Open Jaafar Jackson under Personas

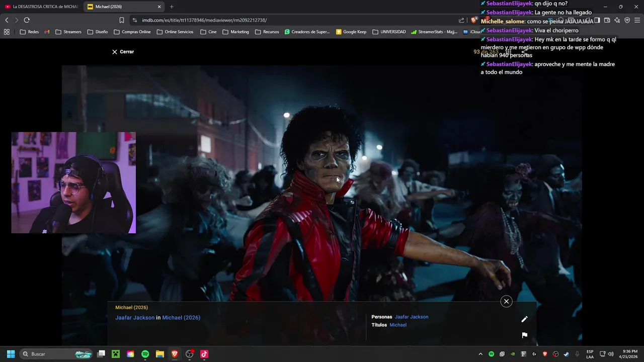tap(412, 317)
